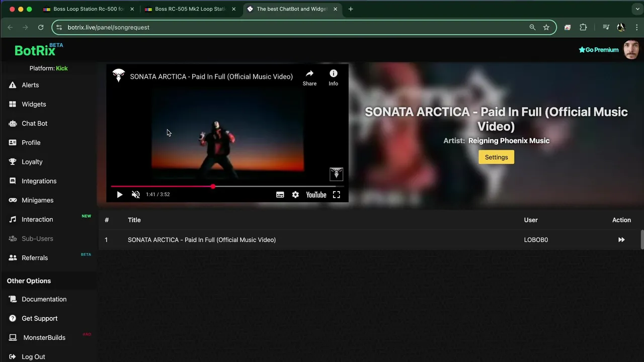Close the Boss RC-505 Mk2 tab

(x=233, y=9)
